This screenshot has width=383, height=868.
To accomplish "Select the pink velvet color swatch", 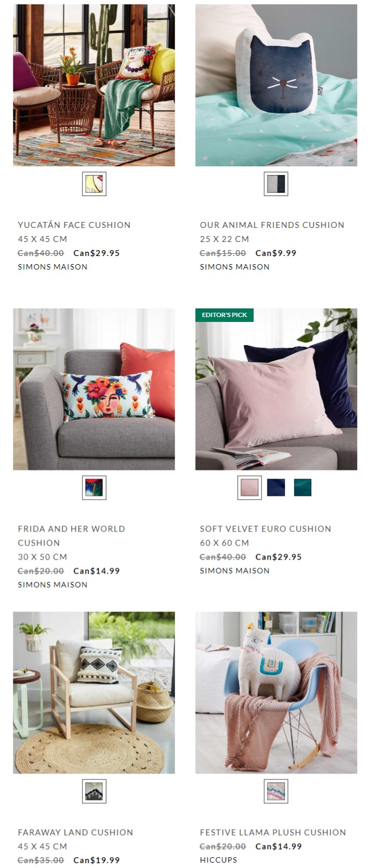I will click(x=249, y=488).
